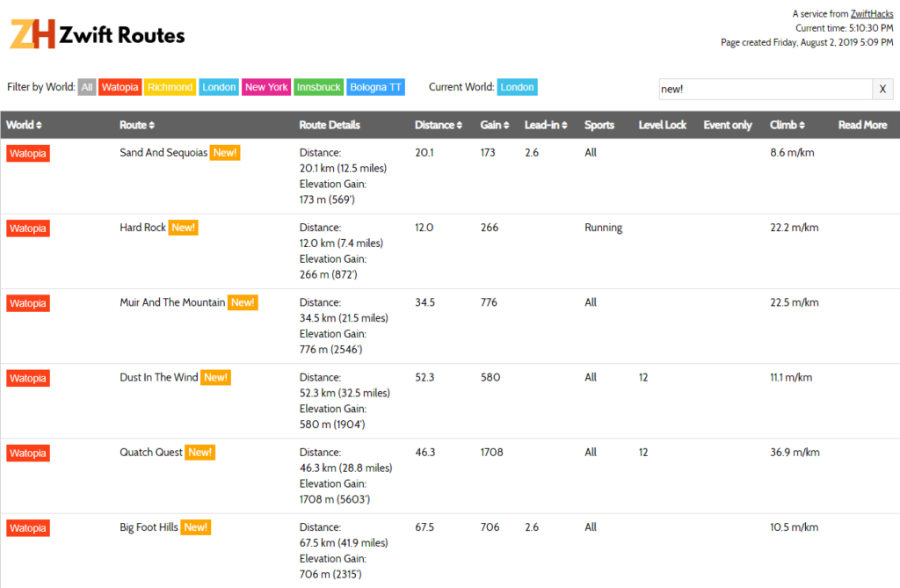Click the Read More column header
The image size is (900, 588).
[x=863, y=125]
